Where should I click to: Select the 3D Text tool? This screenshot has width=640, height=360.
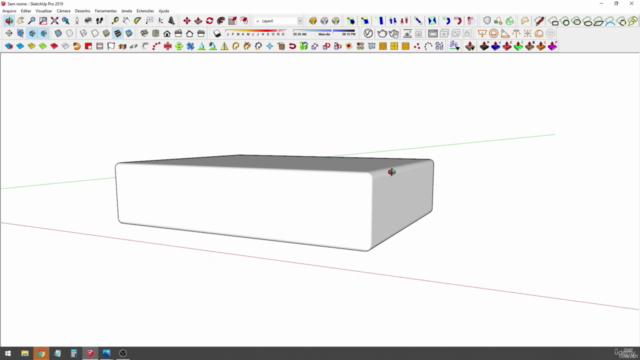pos(172,21)
